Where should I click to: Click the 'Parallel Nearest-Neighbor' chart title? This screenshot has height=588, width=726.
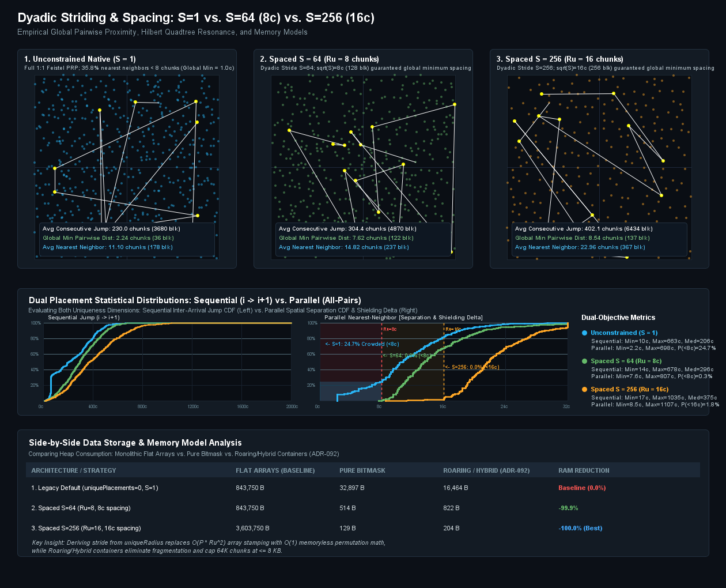[x=403, y=318]
